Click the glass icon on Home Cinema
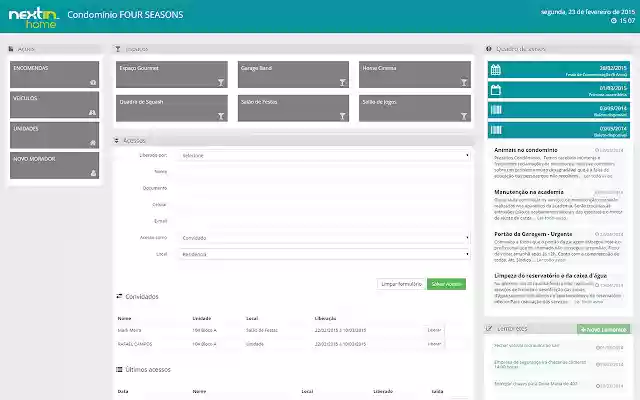The image size is (640, 400). coord(464,82)
